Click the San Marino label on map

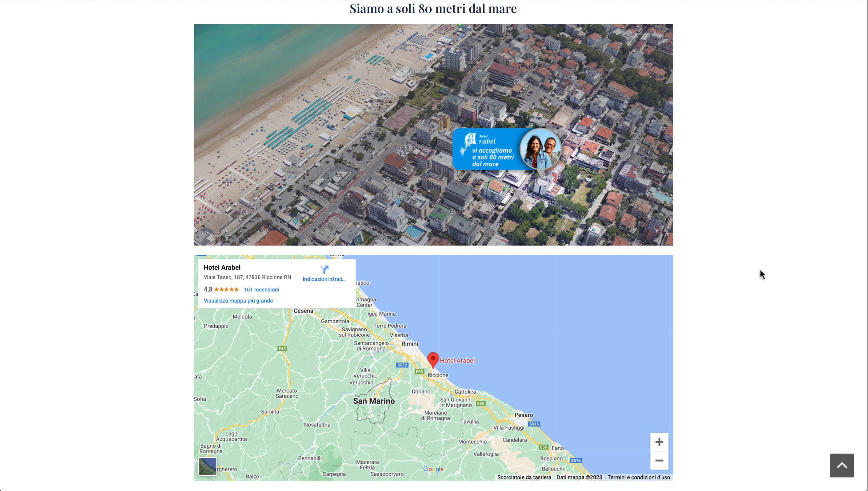coord(374,401)
